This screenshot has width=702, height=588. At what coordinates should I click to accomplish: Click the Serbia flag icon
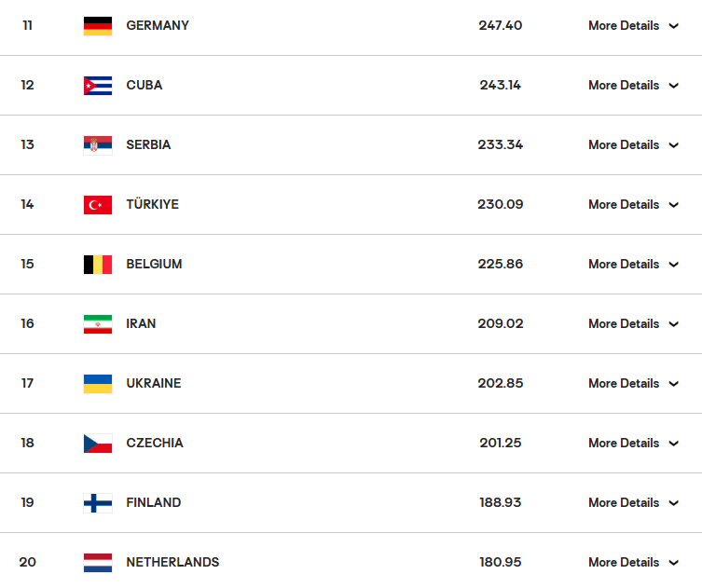tap(97, 145)
